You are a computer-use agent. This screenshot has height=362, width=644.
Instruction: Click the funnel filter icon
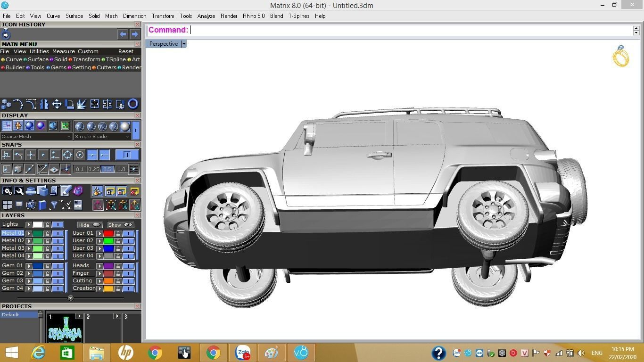54,205
